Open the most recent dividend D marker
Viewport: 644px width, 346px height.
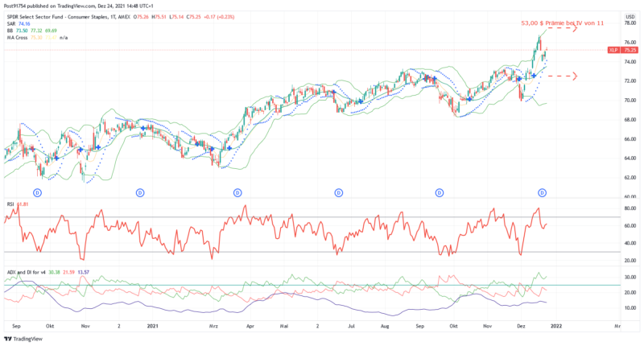543,192
